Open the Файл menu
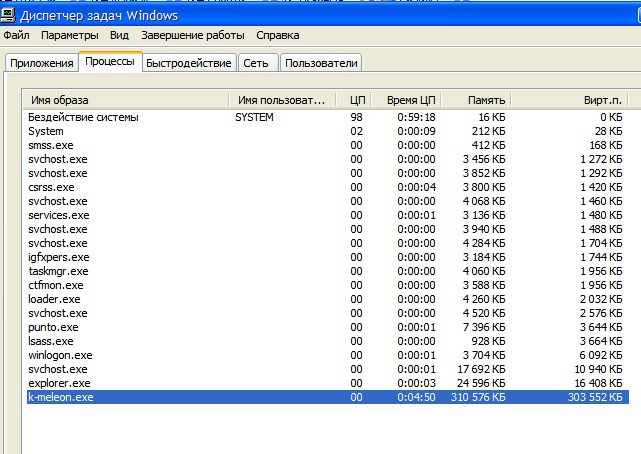Viewport: 641px width, 454px height. pos(16,35)
